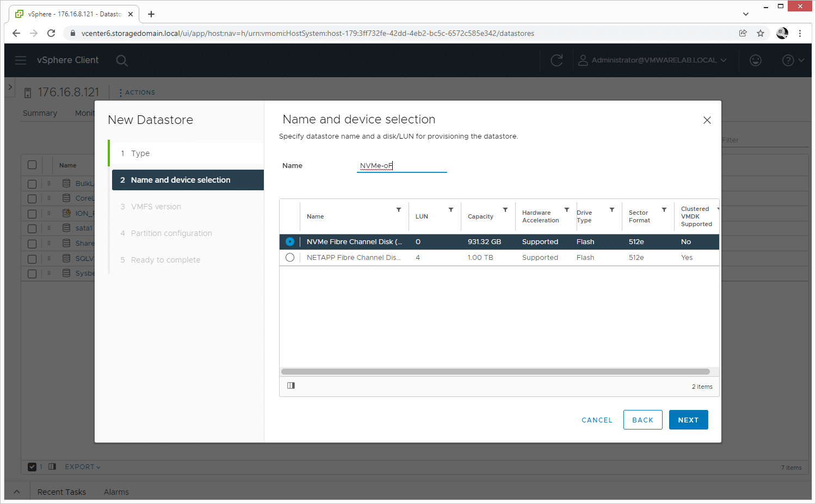Viewport: 816px width, 504px height.
Task: Click the datastore Name input field
Action: point(401,166)
